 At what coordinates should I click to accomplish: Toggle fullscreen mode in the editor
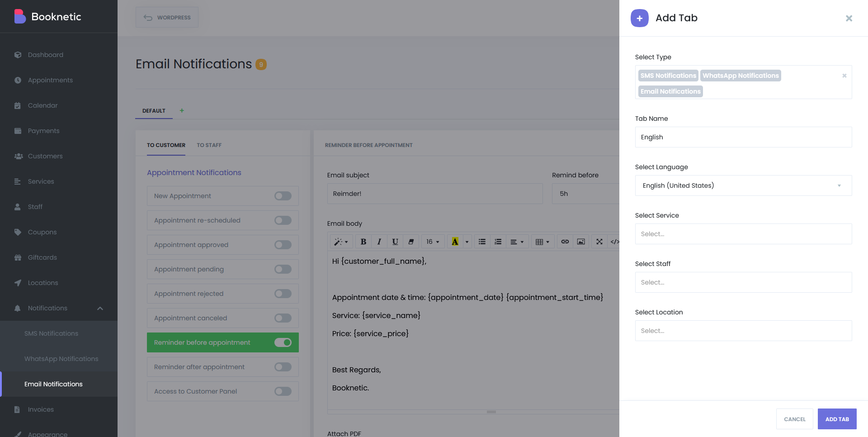point(599,241)
